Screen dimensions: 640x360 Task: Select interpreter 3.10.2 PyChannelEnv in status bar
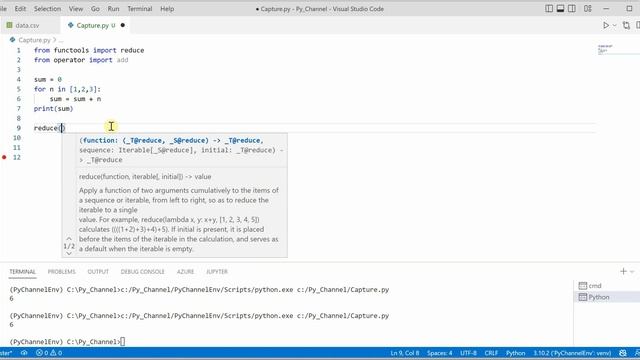[x=572, y=353]
